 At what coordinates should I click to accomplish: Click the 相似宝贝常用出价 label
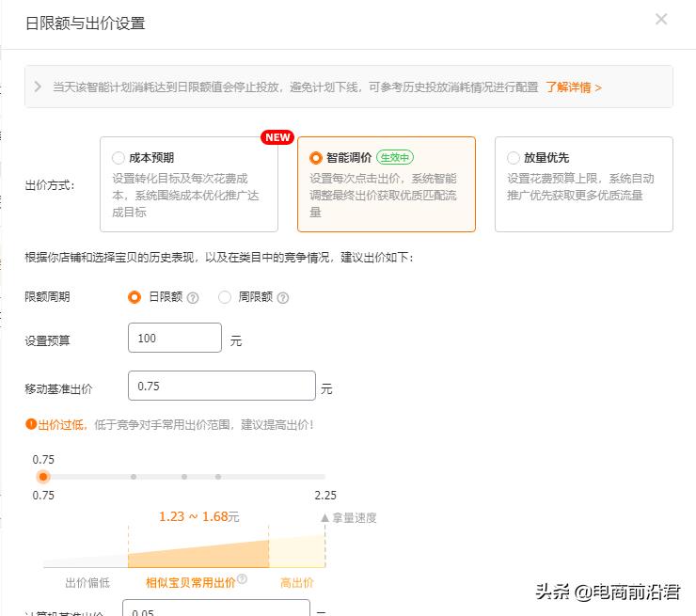(190, 582)
